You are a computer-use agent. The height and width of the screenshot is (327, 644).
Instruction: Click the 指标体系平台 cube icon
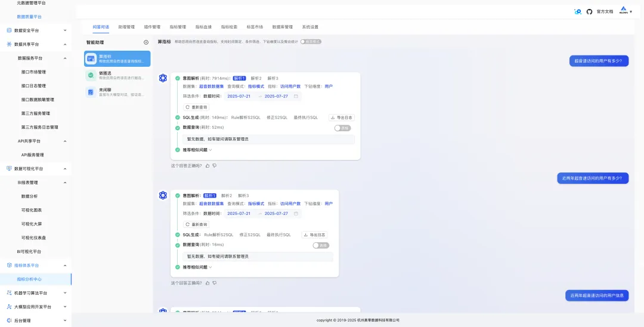[9, 266]
